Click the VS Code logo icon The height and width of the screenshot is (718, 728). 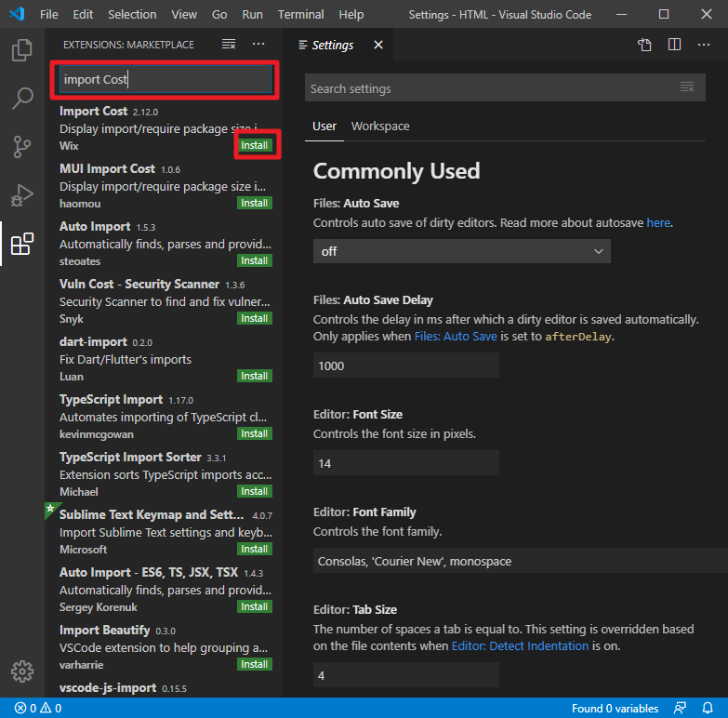point(17,14)
